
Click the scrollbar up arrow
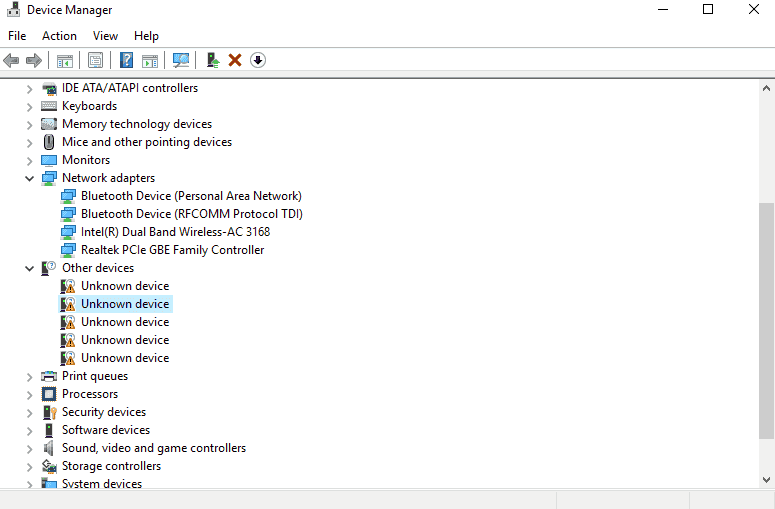point(766,88)
